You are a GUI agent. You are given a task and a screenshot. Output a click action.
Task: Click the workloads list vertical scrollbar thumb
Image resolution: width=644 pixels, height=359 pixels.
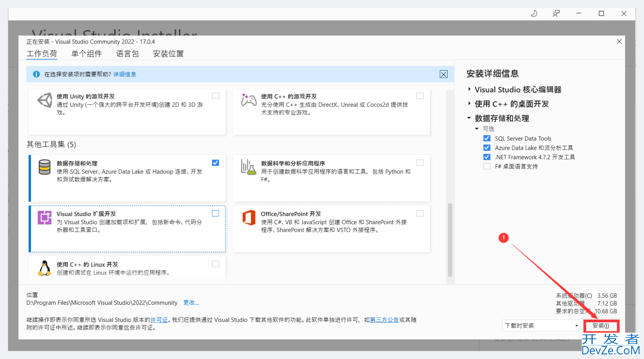(x=450, y=240)
